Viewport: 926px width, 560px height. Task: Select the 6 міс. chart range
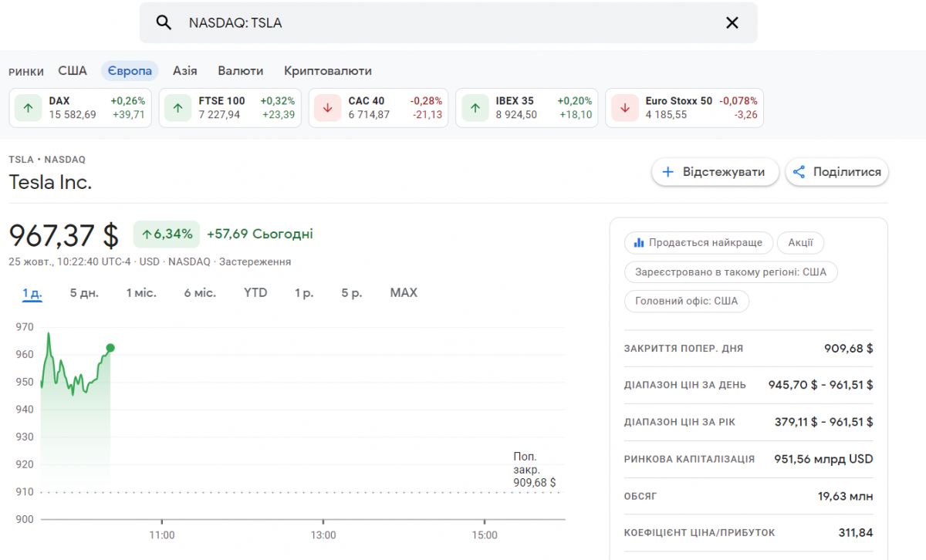[200, 293]
